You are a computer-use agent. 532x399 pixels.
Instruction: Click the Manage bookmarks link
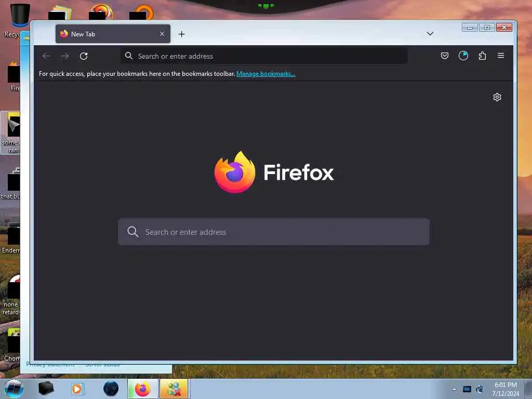pos(265,74)
